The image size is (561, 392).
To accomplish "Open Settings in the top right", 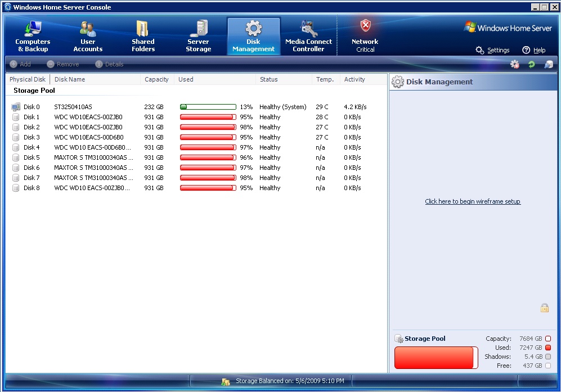I will click(x=492, y=50).
